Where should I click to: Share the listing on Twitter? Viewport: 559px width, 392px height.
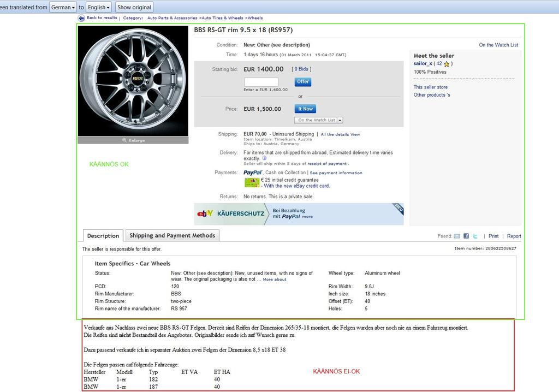pyautogui.click(x=475, y=236)
